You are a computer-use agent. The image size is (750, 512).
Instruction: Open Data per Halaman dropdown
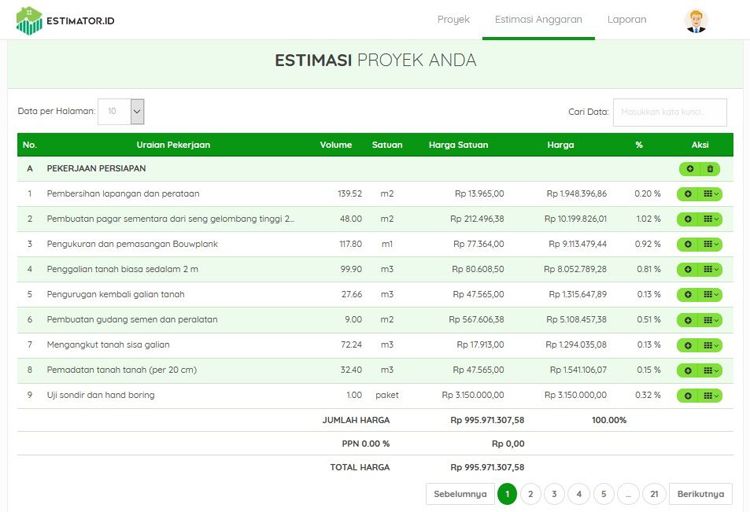coord(137,111)
